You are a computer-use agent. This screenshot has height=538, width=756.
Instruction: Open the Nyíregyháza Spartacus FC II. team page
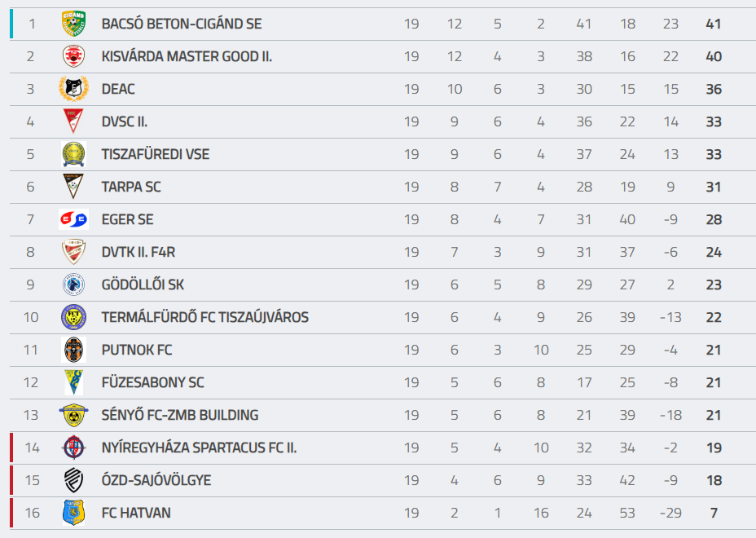click(x=199, y=448)
